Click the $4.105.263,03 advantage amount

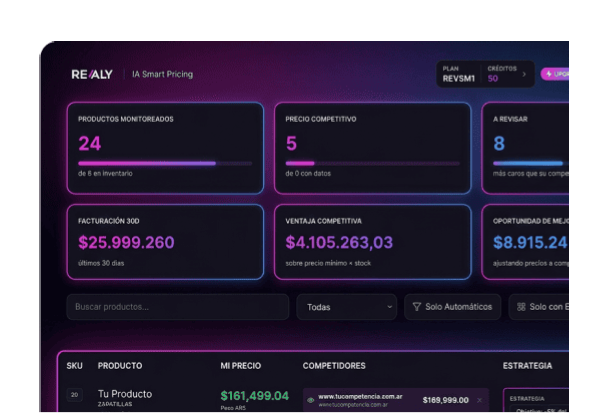coord(339,242)
